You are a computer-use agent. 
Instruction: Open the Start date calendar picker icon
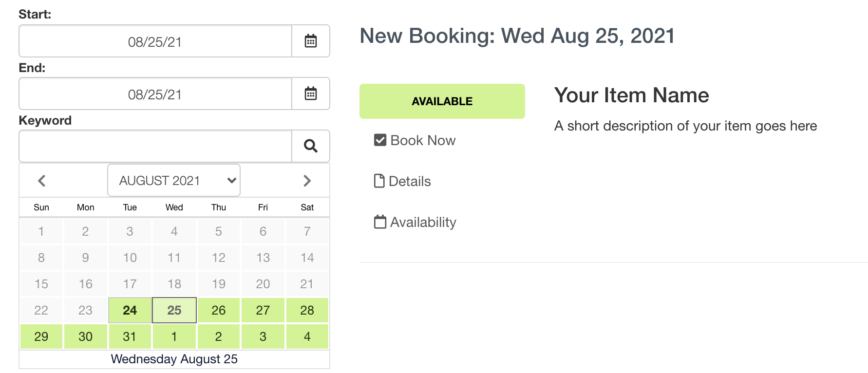point(310,41)
